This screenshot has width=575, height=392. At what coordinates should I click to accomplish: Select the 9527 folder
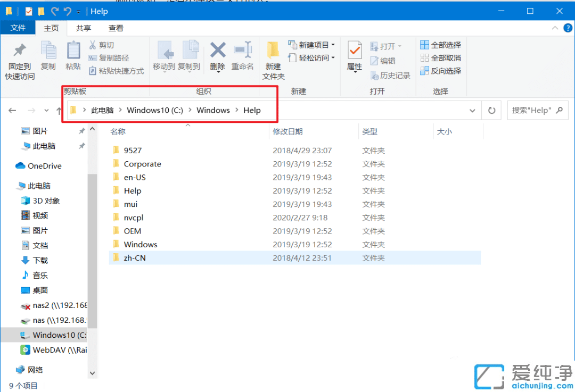295,151
